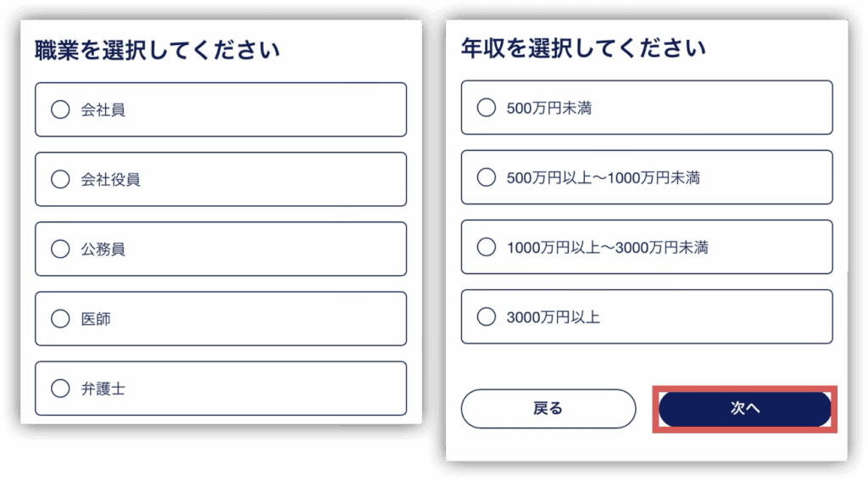Select the 医師 radio circle
This screenshot has width=868, height=481.
coord(60,319)
